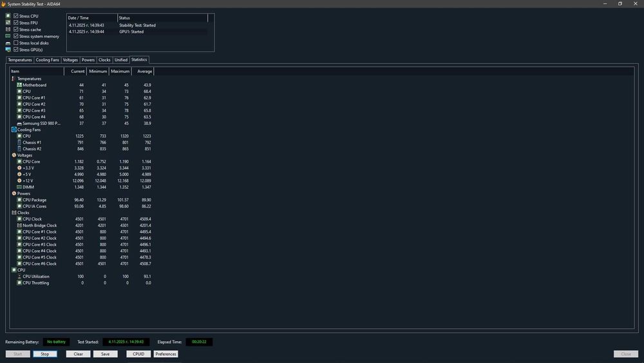Click the Status log column header
The height and width of the screenshot is (363, 644).
click(x=163, y=18)
